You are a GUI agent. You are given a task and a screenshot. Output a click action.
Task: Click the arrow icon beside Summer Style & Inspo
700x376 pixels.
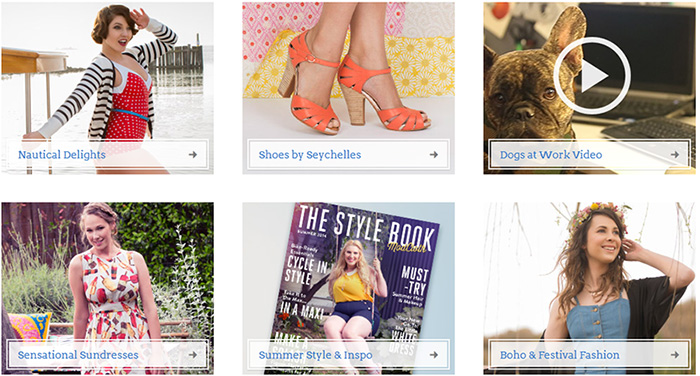[x=433, y=355]
